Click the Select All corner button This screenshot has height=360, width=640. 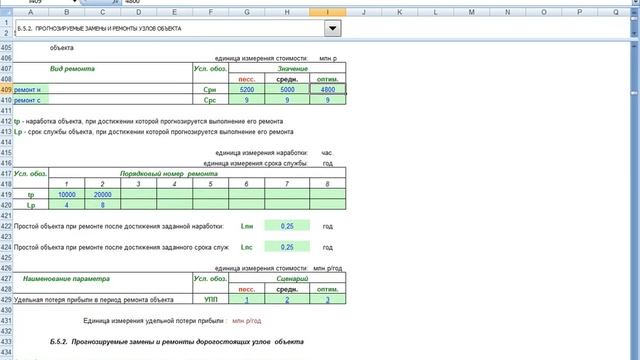coord(6,12)
